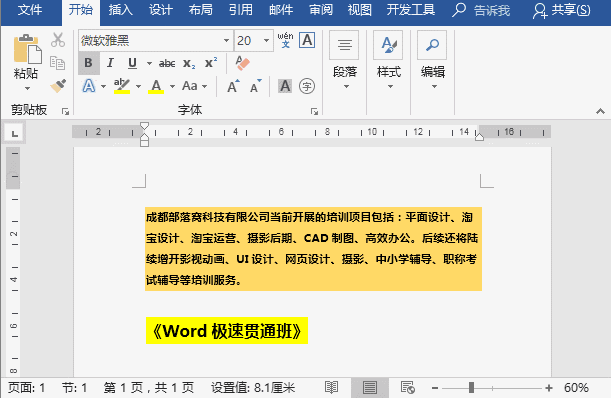Decrease font size with A down
The image size is (611, 398).
coord(256,86)
